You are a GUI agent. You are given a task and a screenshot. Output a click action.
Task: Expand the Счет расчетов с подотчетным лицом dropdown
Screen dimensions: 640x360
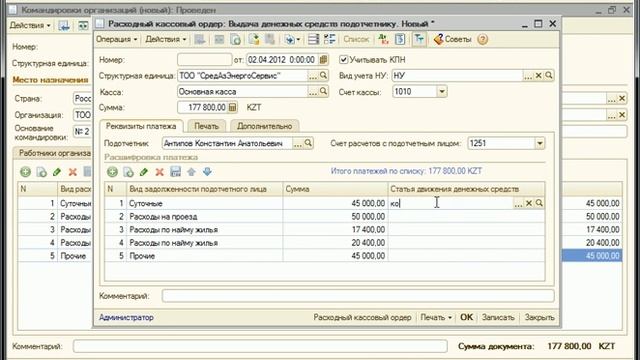click(x=540, y=143)
